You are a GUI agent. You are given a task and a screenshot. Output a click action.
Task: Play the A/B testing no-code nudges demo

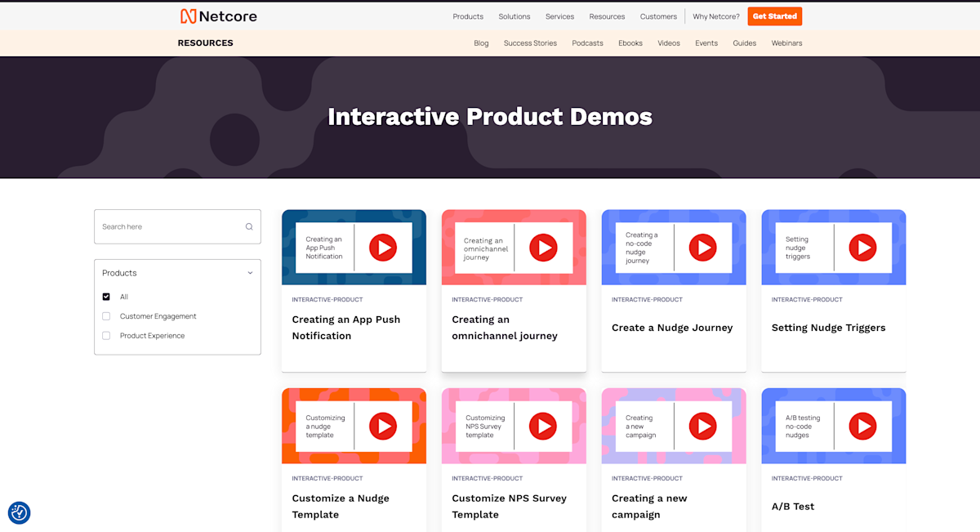click(862, 426)
